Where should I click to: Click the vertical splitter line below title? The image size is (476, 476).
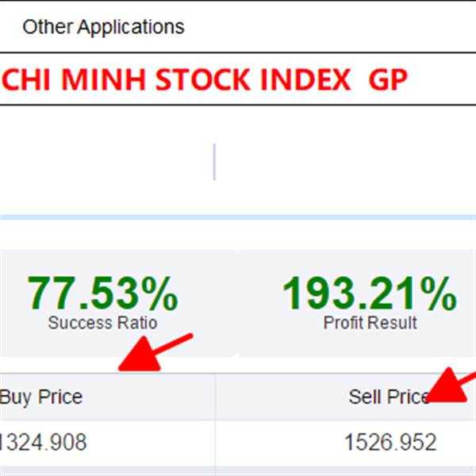click(214, 162)
